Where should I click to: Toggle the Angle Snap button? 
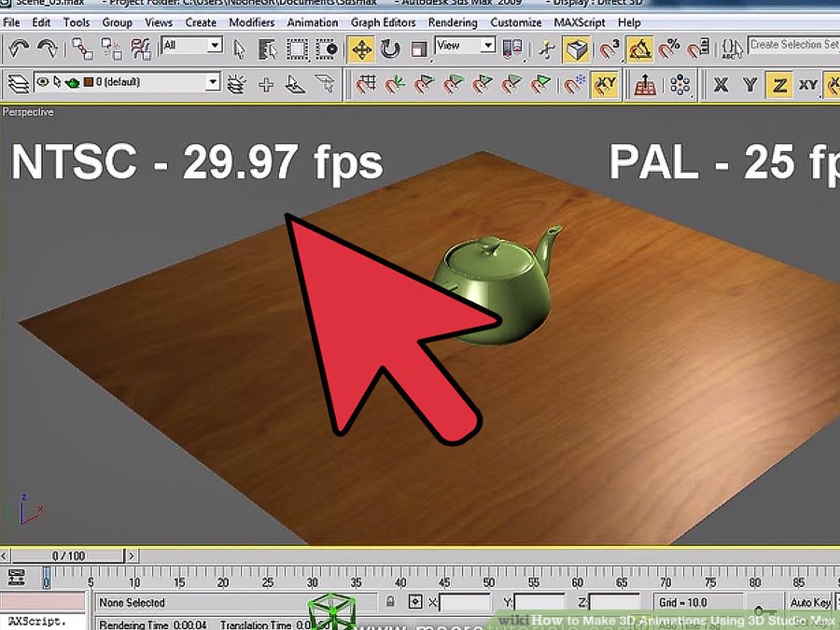click(639, 48)
